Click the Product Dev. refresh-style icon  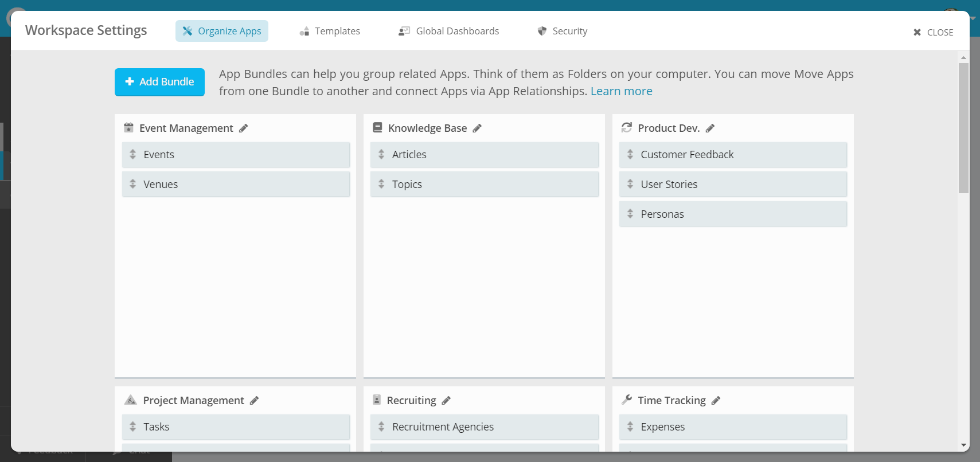(x=627, y=128)
